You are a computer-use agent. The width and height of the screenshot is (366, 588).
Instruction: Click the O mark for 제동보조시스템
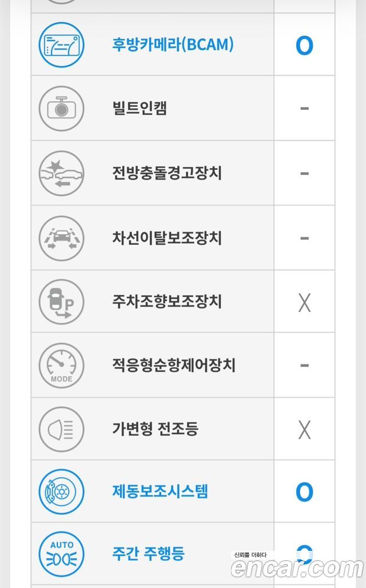pyautogui.click(x=304, y=492)
